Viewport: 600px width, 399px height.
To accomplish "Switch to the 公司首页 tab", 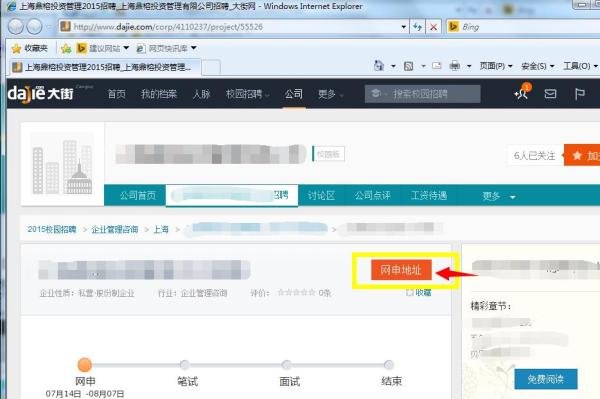I will pos(138,195).
